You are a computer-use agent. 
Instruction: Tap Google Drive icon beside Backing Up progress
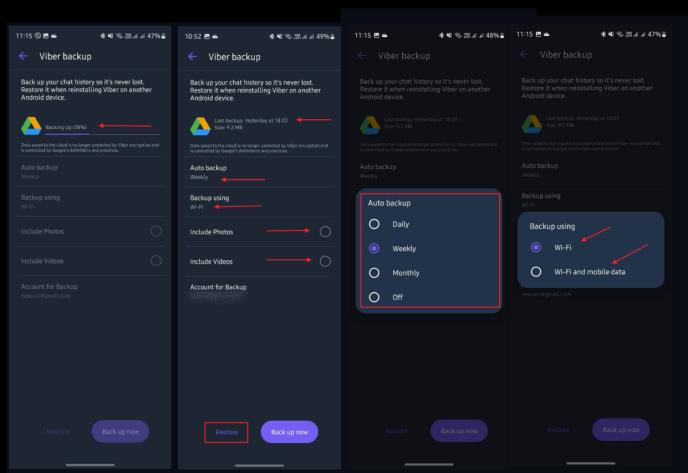click(31, 126)
